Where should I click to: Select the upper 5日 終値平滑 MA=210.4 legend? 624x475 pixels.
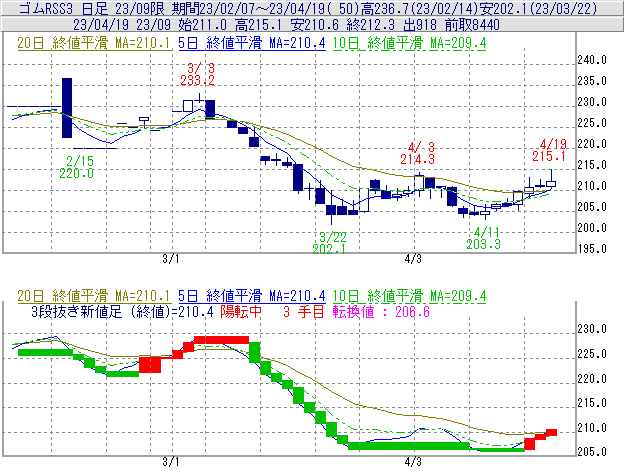pos(252,43)
